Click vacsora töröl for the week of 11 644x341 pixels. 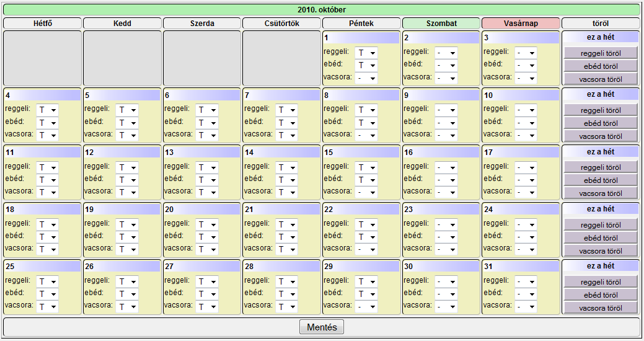pos(601,193)
